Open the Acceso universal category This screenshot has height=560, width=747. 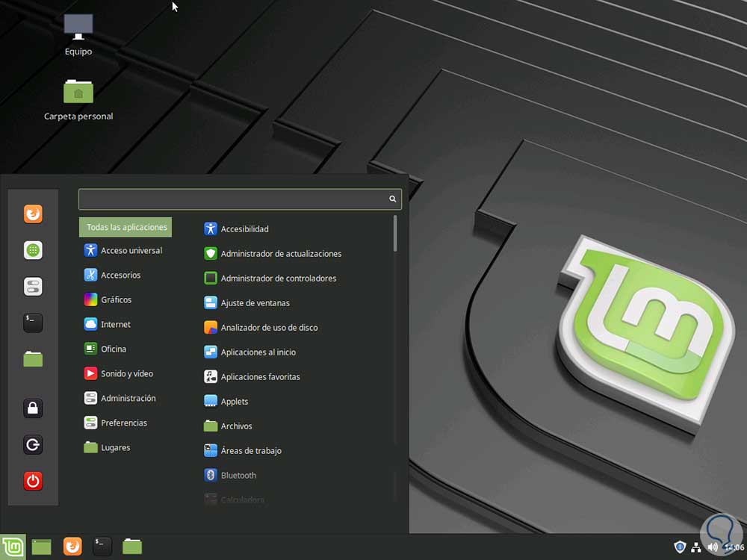pyautogui.click(x=123, y=250)
